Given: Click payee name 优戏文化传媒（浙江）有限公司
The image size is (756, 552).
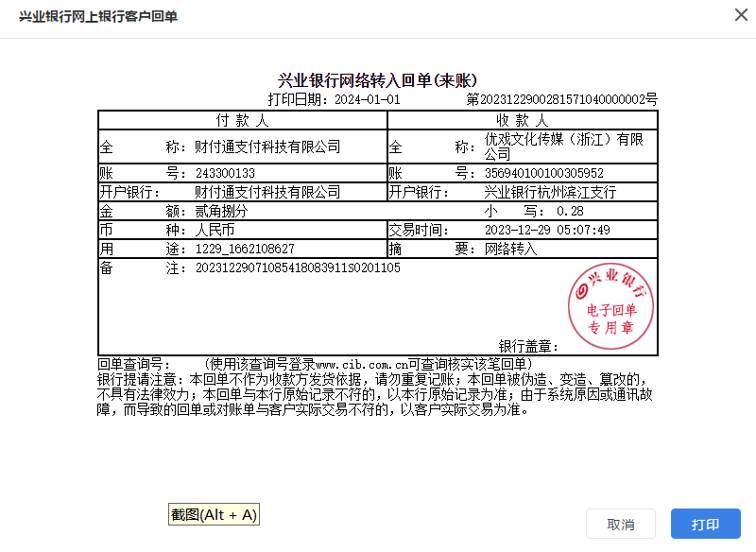Looking at the screenshot, I should coord(563,147).
